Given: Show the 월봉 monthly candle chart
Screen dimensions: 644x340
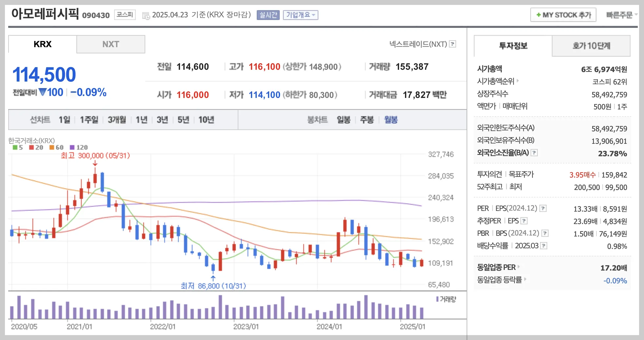Looking at the screenshot, I should (391, 120).
